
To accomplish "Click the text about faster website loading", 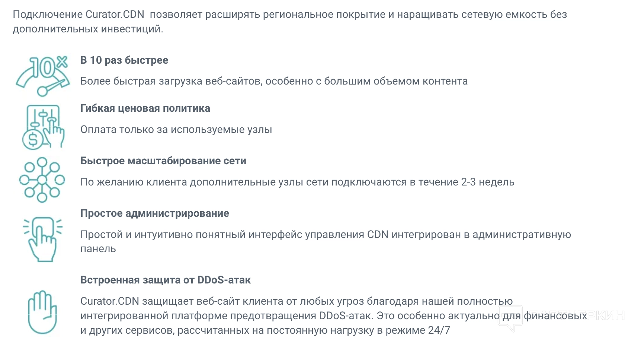I will pyautogui.click(x=274, y=81).
